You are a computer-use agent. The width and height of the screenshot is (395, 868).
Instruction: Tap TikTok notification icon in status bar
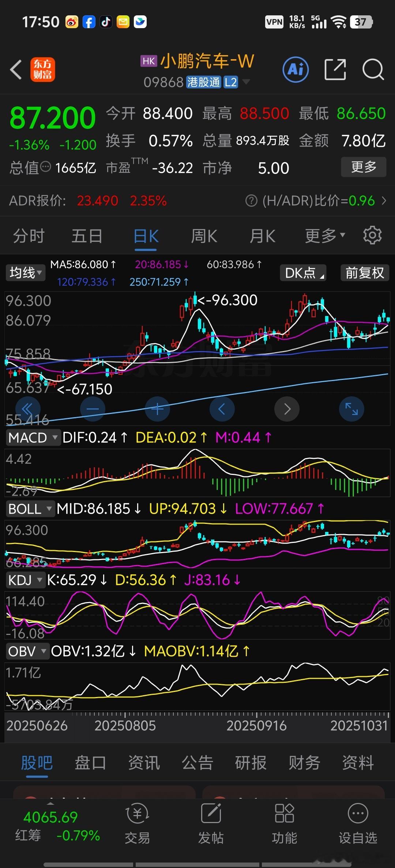tap(106, 22)
